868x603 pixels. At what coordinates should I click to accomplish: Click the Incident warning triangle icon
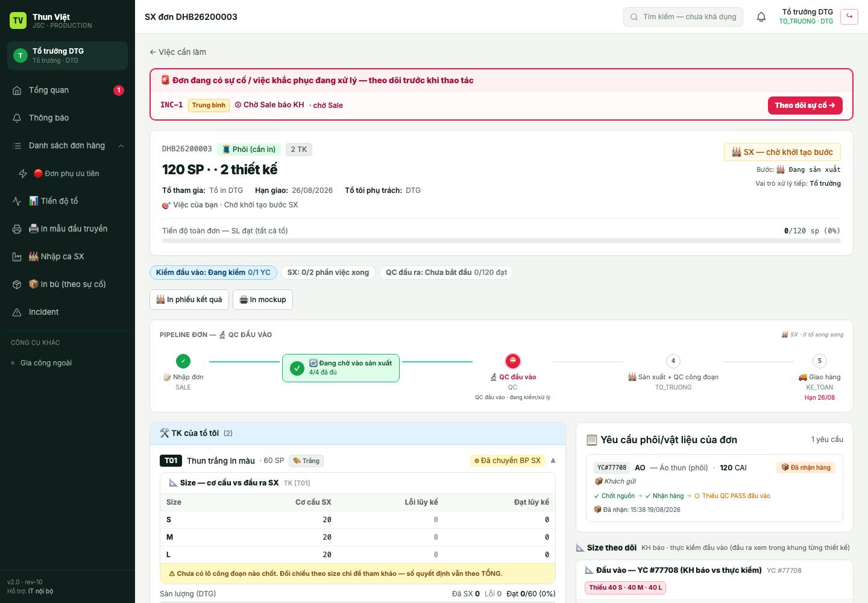click(x=17, y=312)
